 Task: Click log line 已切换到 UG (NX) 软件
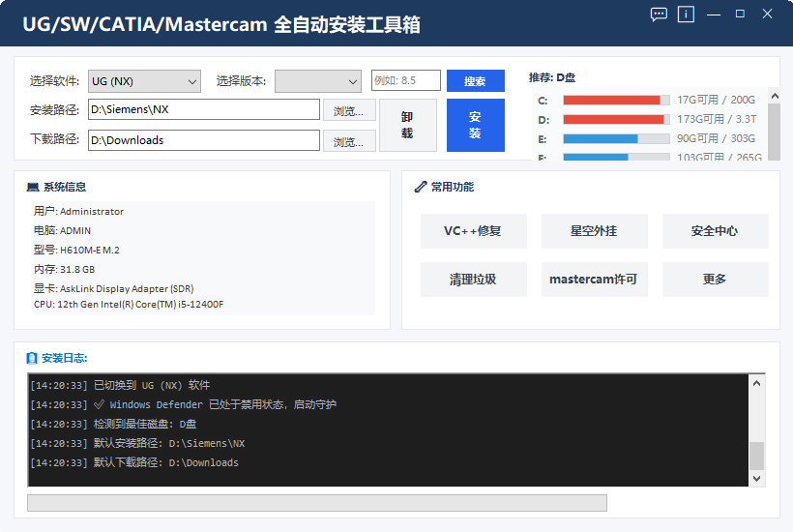click(120, 385)
